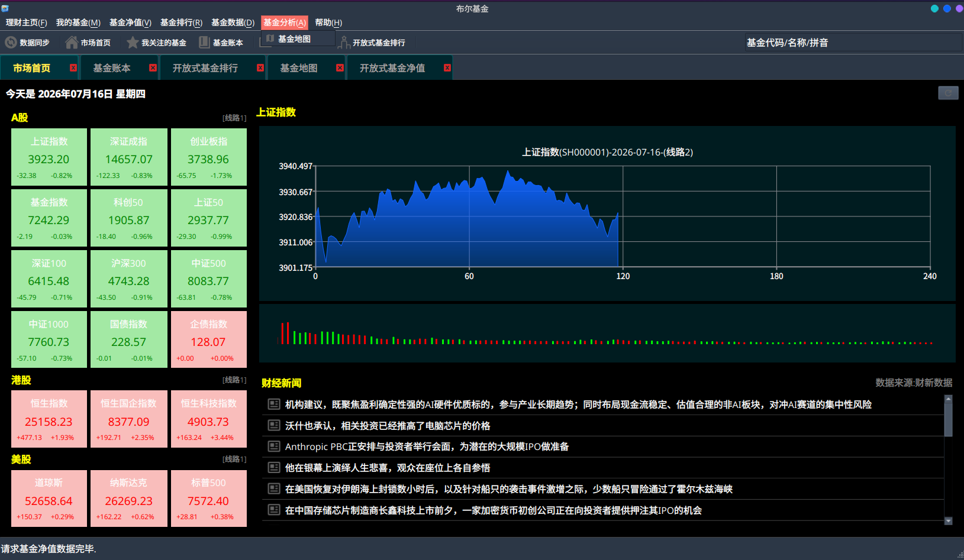Screen dimensions: 964x560
Task: Close the 开放式基金排行 tab
Action: [x=260, y=67]
